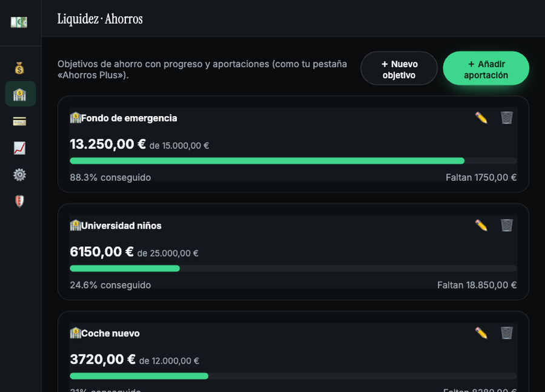The width and height of the screenshot is (545, 392).
Task: Edit the Universidad niños goal
Action: [x=481, y=225]
